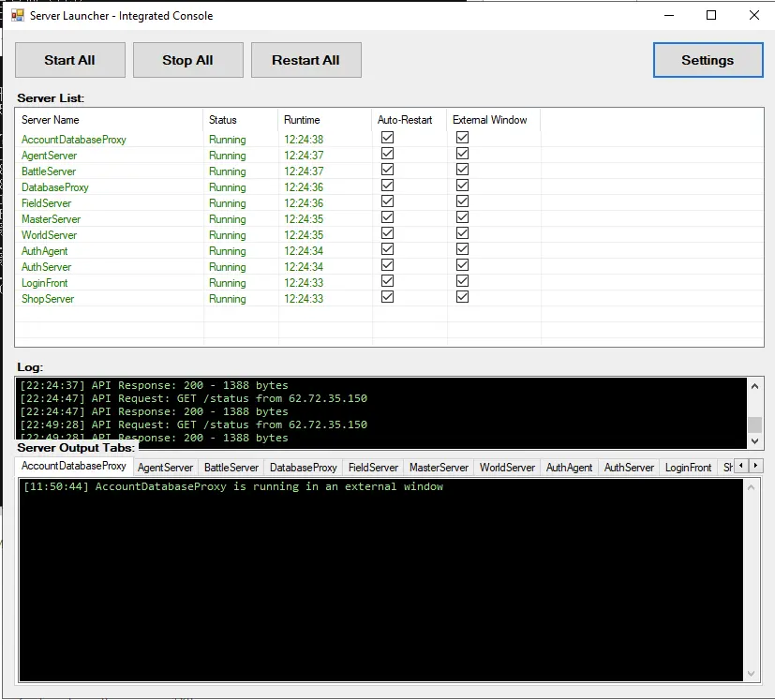Click the output console line about external window
The height and width of the screenshot is (700, 775).
(x=233, y=486)
